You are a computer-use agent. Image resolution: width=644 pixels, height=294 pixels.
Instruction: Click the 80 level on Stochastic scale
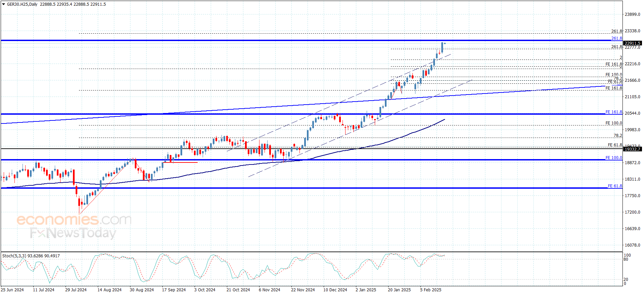click(x=626, y=259)
